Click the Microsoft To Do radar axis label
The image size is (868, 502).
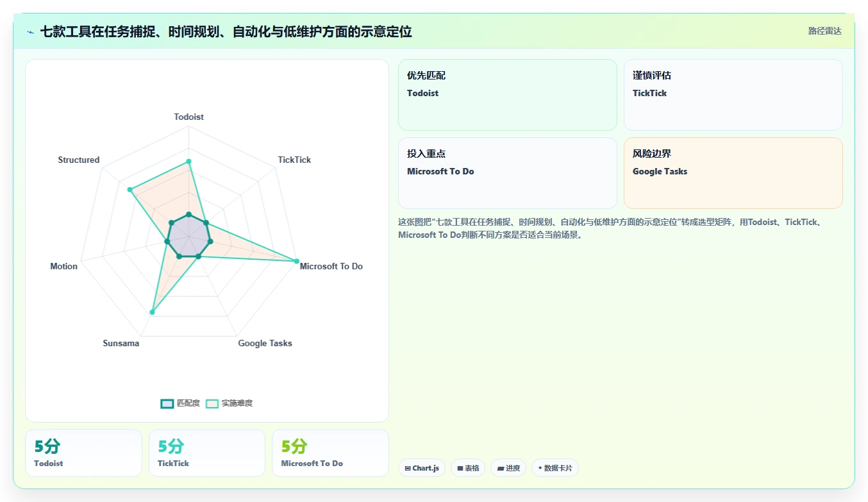[331, 266]
